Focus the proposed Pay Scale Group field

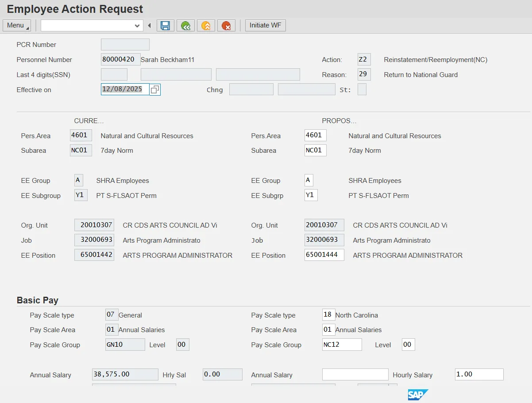point(342,345)
